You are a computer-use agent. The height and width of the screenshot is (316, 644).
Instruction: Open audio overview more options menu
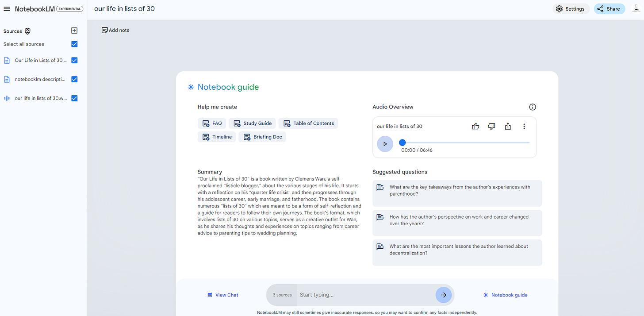click(x=524, y=126)
